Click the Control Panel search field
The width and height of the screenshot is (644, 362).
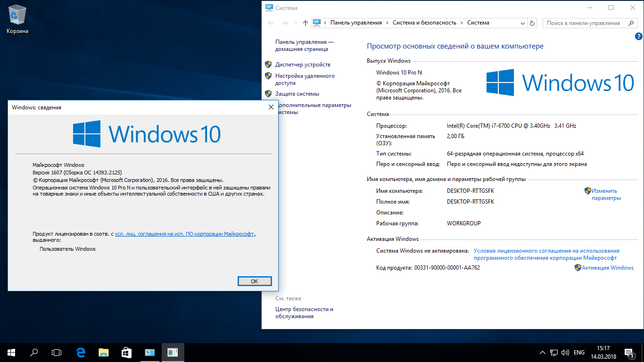[585, 23]
